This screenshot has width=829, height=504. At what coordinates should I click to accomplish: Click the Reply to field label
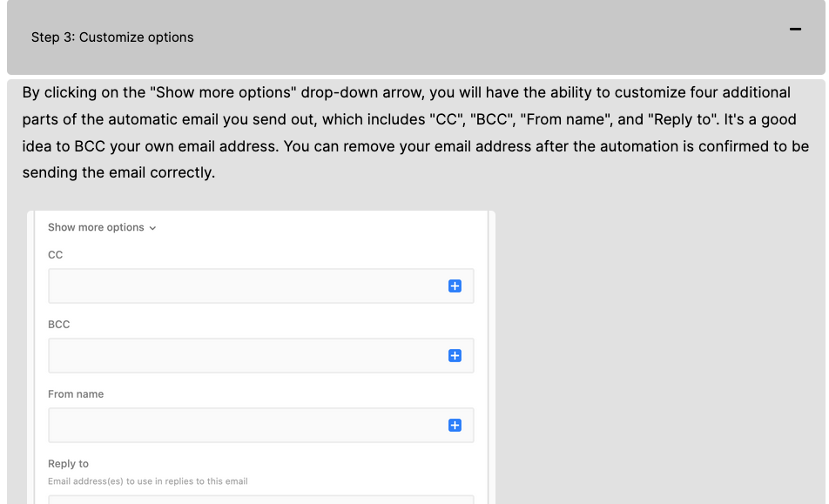point(68,464)
